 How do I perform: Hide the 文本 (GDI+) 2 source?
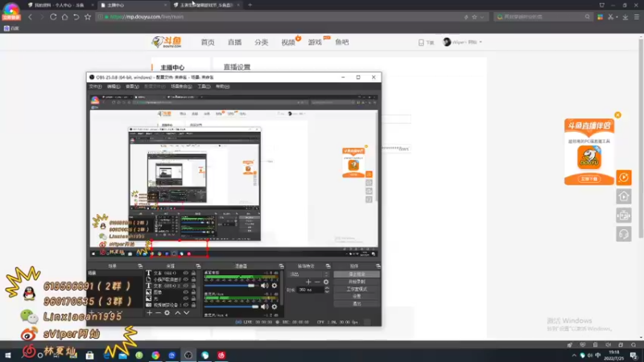[186, 286]
